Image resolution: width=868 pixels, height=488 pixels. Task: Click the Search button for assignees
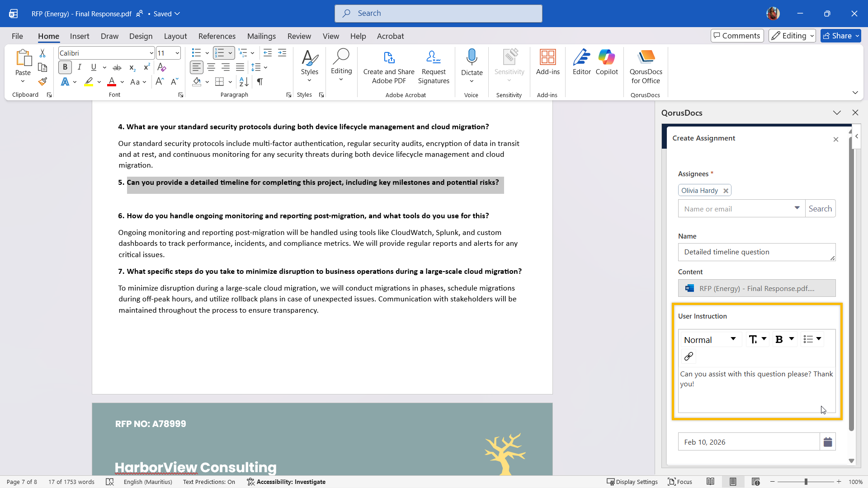pyautogui.click(x=820, y=209)
